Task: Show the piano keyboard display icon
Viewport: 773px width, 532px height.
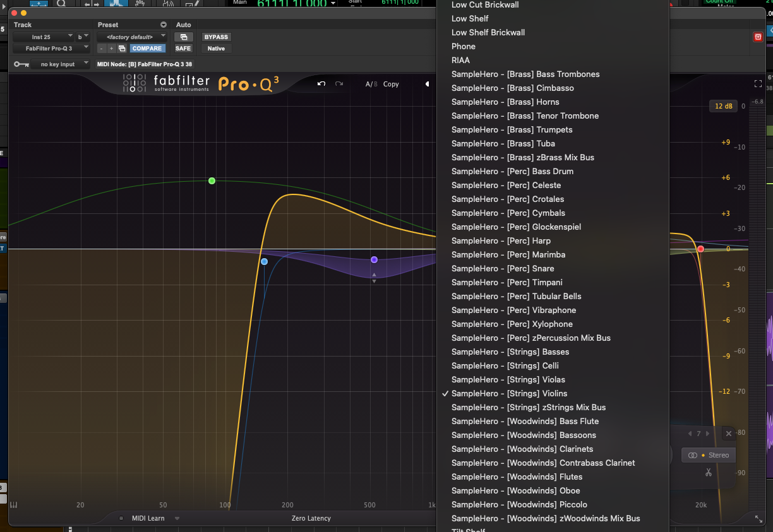Action: (14, 505)
